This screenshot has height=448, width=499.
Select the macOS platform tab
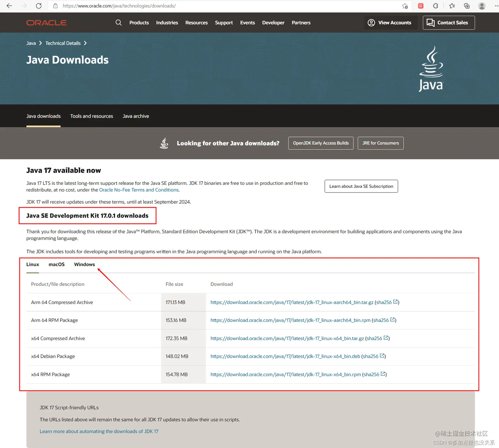click(x=56, y=264)
